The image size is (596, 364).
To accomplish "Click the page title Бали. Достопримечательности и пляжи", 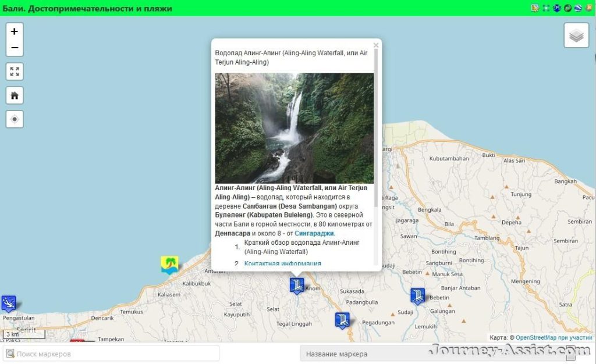I will tap(87, 8).
